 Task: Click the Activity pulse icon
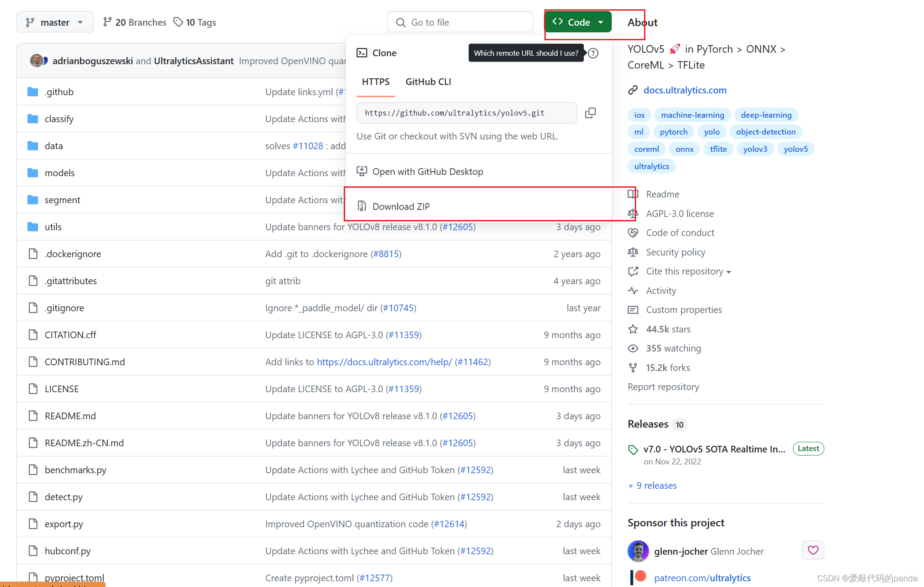633,291
